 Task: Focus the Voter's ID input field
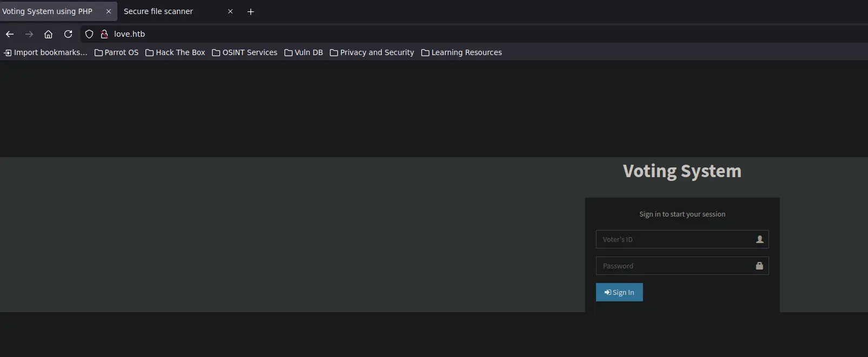tap(676, 239)
